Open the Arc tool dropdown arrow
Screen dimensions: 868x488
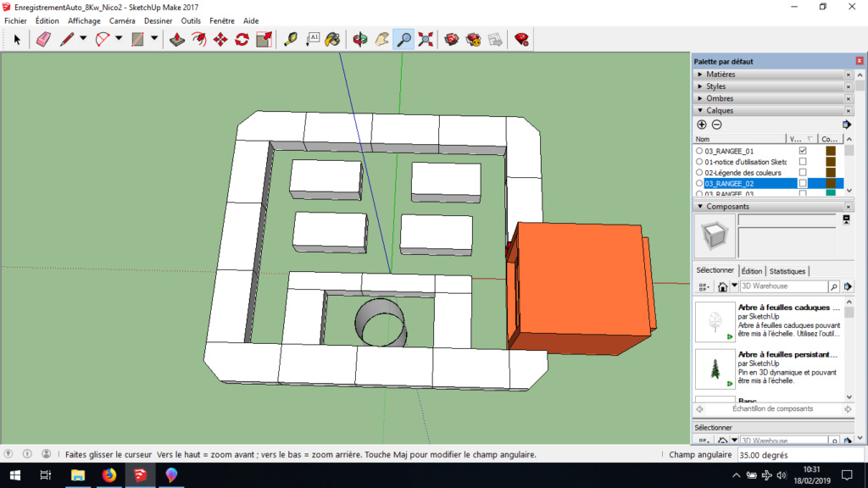point(119,39)
